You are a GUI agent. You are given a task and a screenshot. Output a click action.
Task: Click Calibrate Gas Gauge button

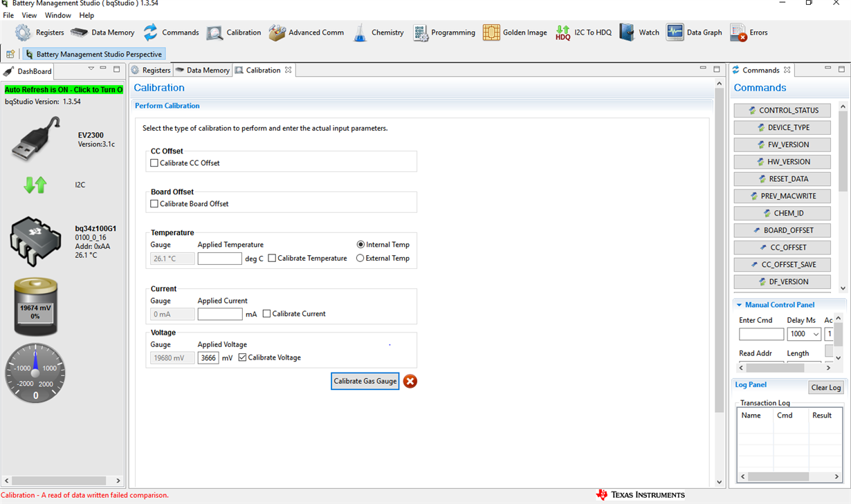tap(365, 381)
